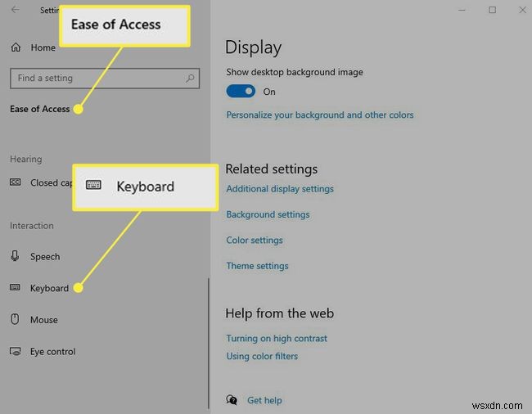Click the Closed captions CC icon
This screenshot has width=532, height=414.
coord(16,182)
